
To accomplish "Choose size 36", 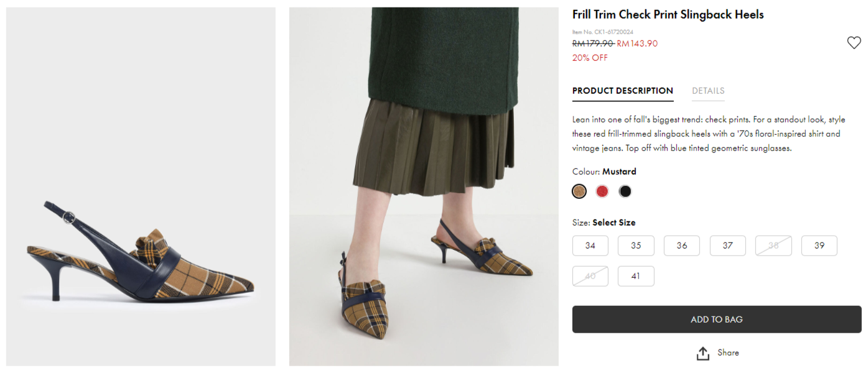I will [x=682, y=246].
